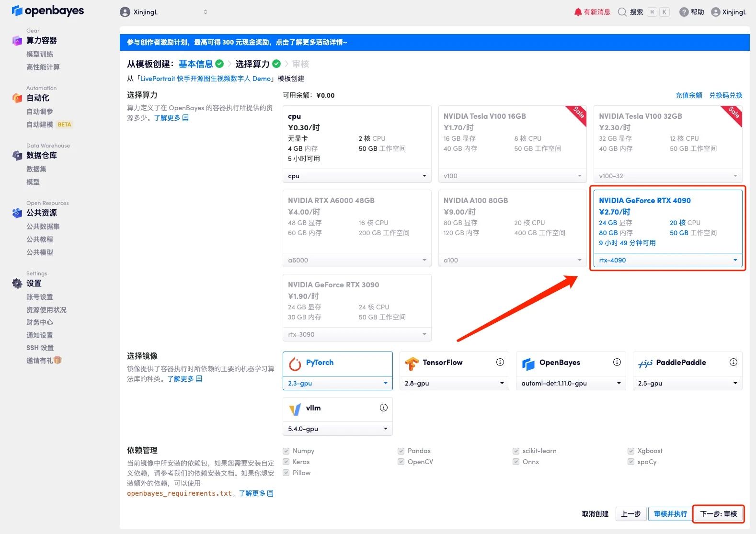756x534 pixels.
Task: Toggle the Xgboost dependency checkbox
Action: (x=631, y=451)
